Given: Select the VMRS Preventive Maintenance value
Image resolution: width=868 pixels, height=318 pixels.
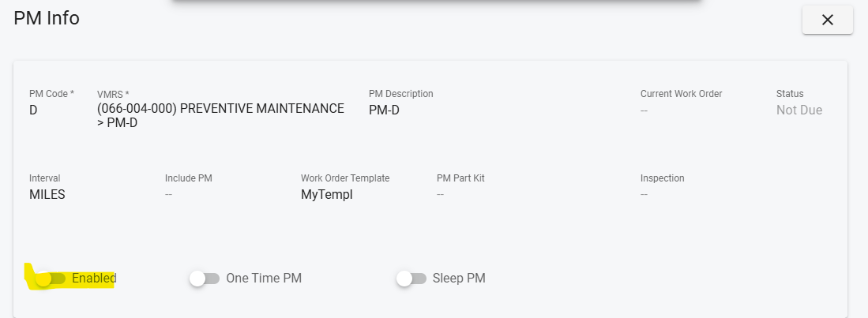Looking at the screenshot, I should [220, 115].
